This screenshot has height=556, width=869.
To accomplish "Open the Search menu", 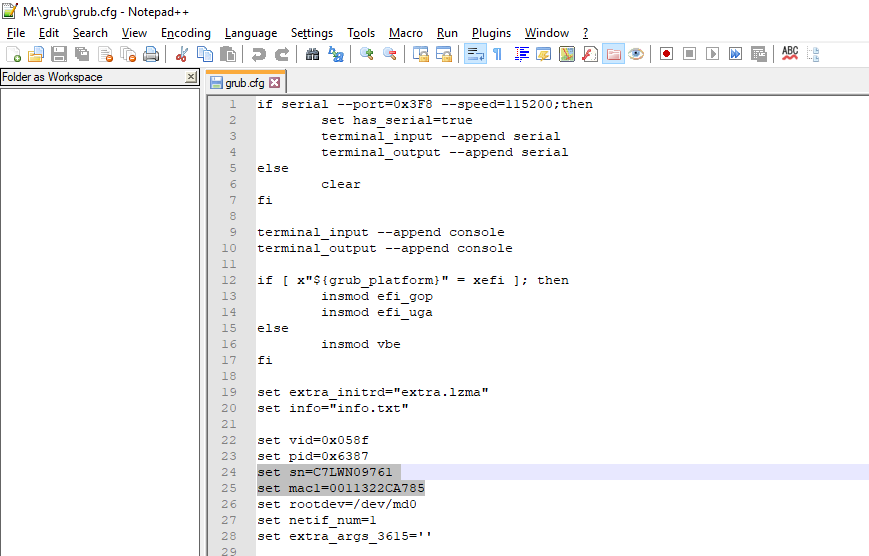I will (90, 33).
